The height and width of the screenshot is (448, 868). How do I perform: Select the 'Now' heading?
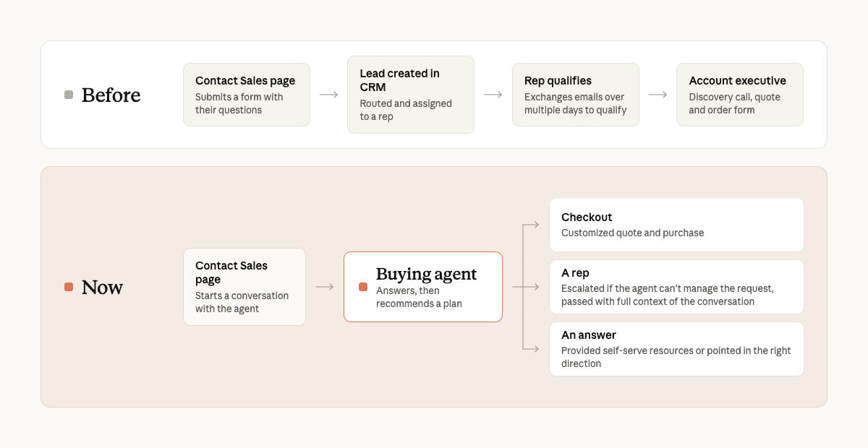tap(102, 287)
